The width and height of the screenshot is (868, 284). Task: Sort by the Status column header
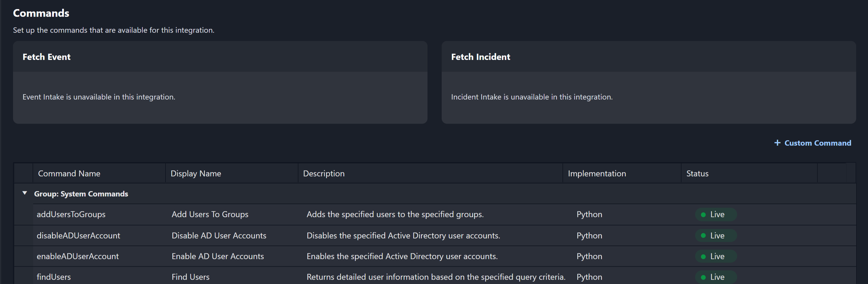click(x=697, y=174)
